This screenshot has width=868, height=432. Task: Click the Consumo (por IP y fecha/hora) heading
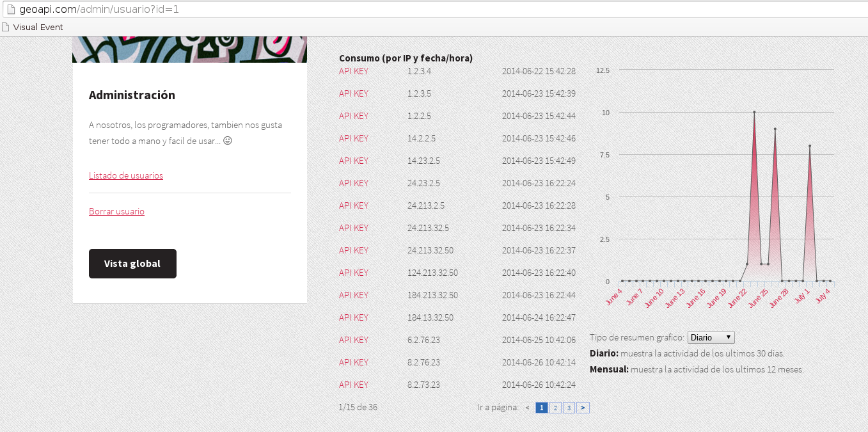[x=406, y=58]
